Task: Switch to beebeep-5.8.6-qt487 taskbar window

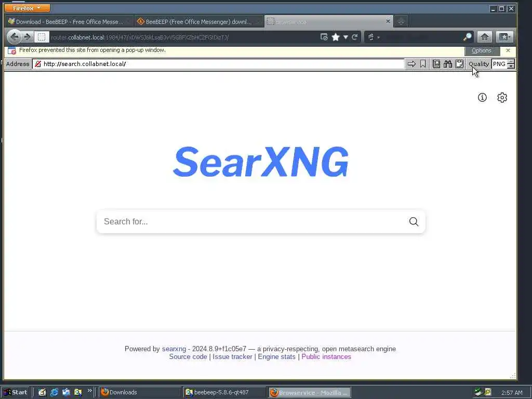Action: point(224,392)
